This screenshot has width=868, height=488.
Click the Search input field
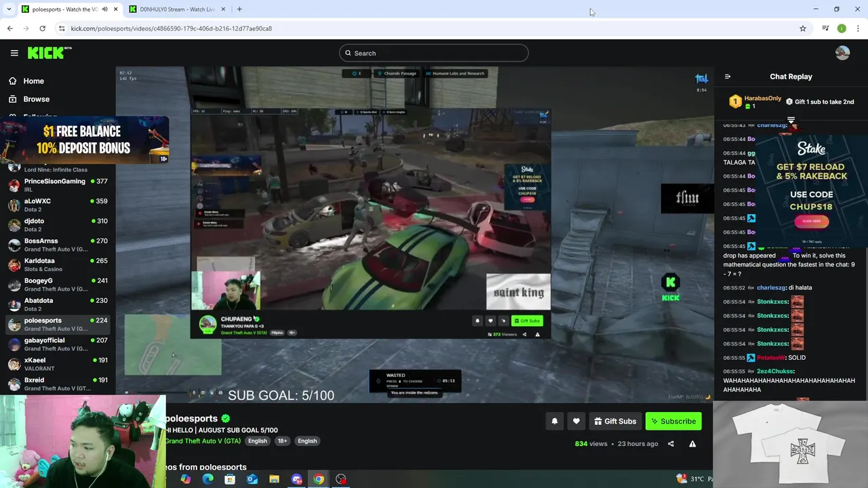[x=434, y=53]
